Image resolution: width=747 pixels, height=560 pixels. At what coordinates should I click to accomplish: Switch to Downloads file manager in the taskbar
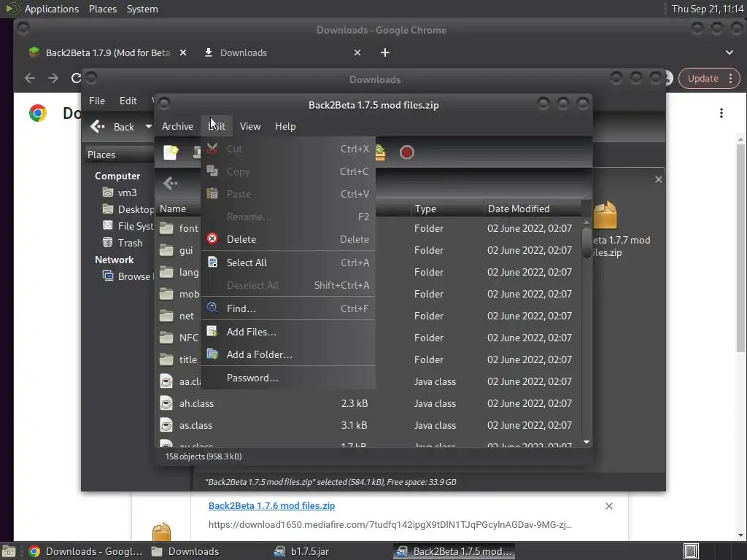pos(186,551)
